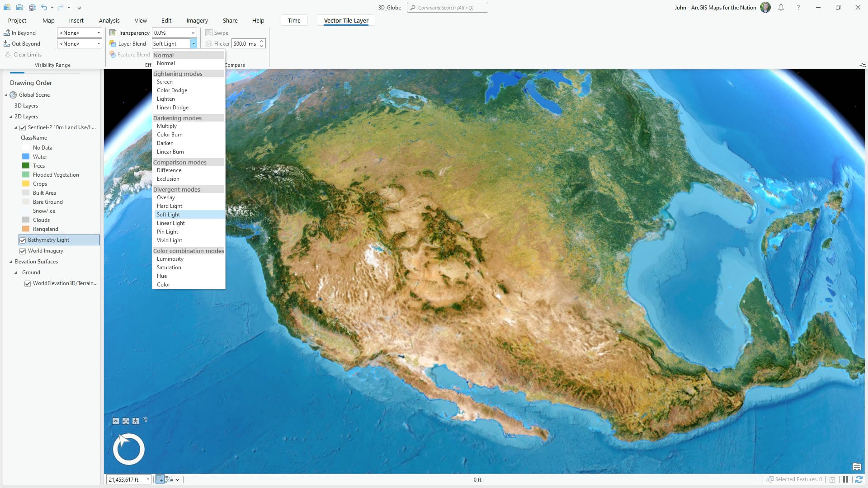This screenshot has height=488, width=868.
Task: Uncheck the Bathymetry Light layer checkbox
Action: point(23,240)
